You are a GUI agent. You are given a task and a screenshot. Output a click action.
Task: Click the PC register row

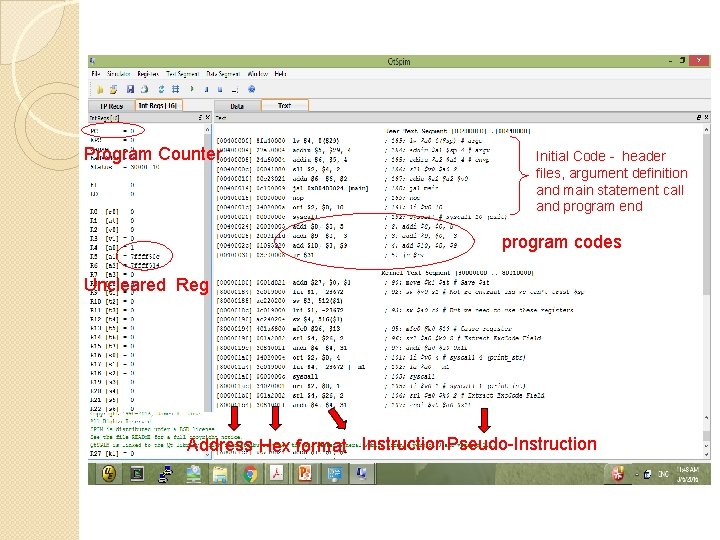click(x=113, y=131)
